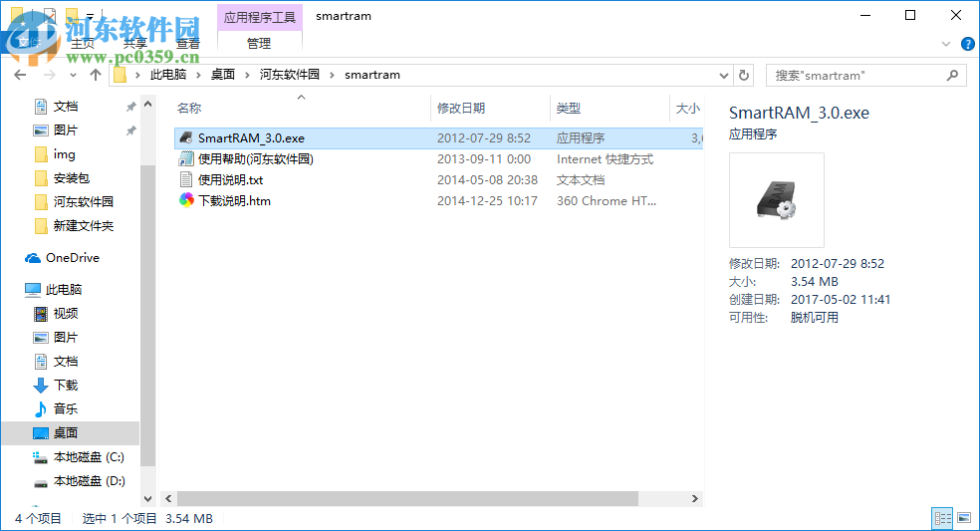Image resolution: width=980 pixels, height=531 pixels.
Task: Click date 2014-05-08 20:38 cell
Action: click(487, 180)
